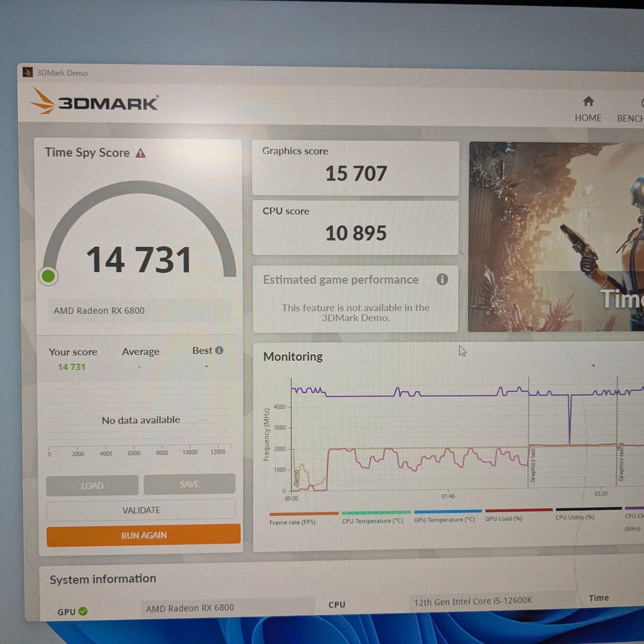Image resolution: width=644 pixels, height=644 pixels.
Task: Open the Estimated game performance info icon
Action: (x=442, y=279)
